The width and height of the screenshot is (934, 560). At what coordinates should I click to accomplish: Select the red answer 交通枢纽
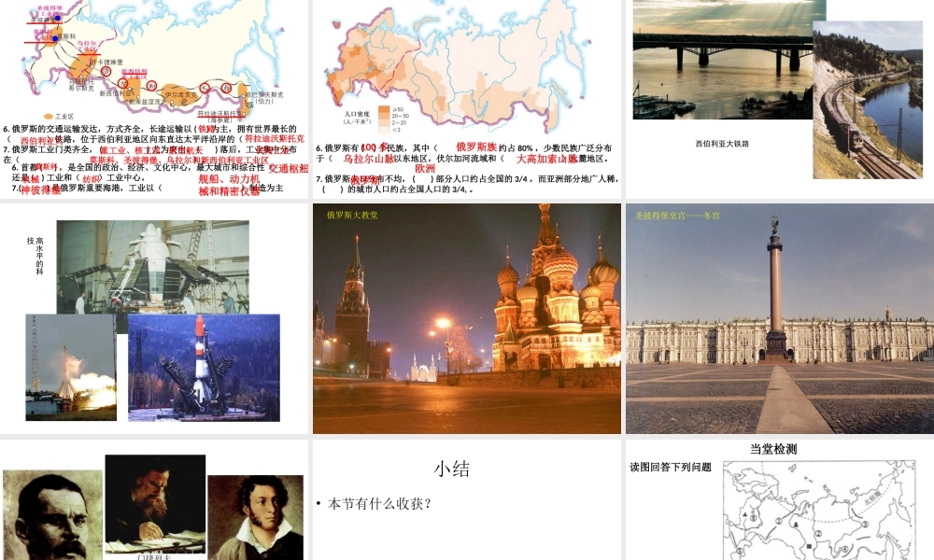289,168
